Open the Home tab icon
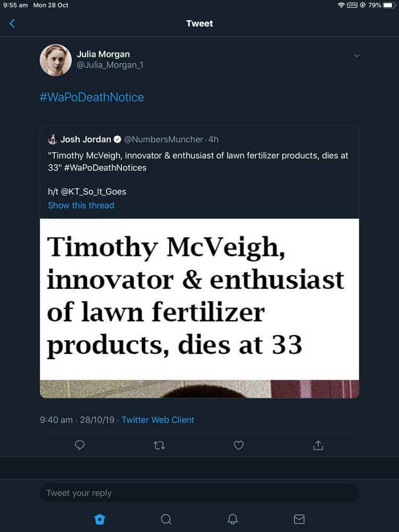Screen dimensions: 399x532 99,519
